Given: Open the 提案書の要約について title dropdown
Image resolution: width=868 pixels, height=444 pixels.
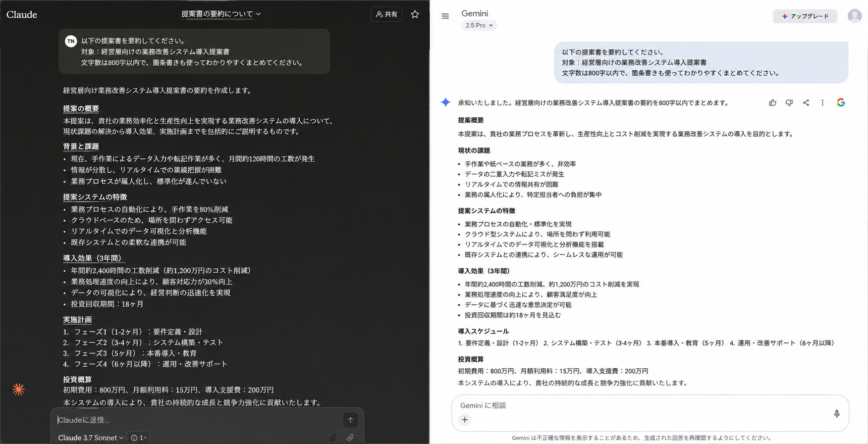Looking at the screenshot, I should (x=221, y=14).
